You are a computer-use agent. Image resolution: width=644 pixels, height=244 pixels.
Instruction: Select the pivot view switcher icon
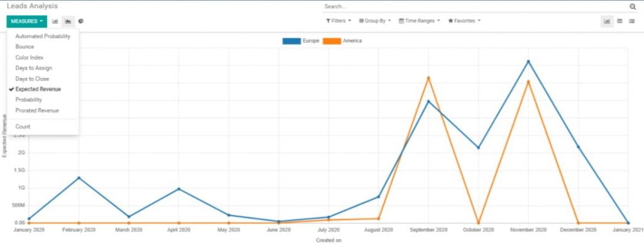(619, 21)
